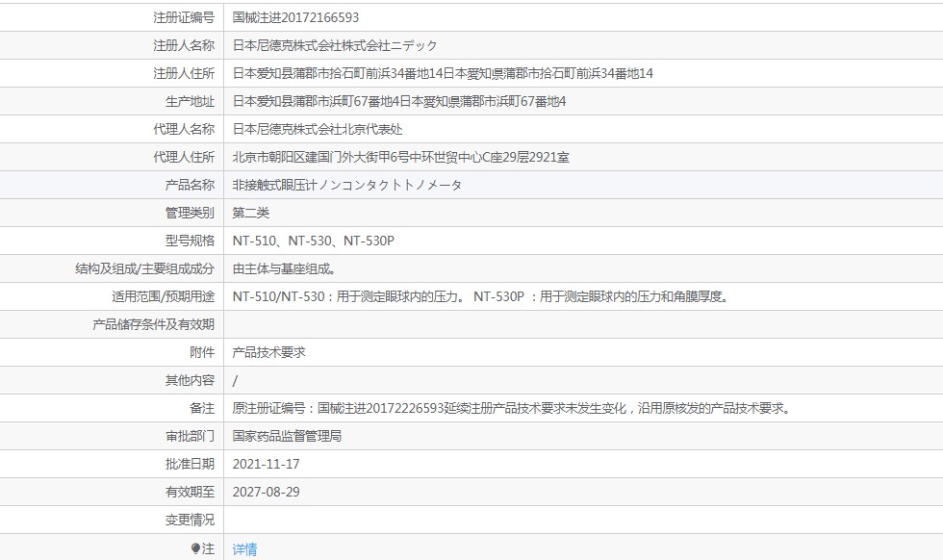Select the slash value in 其他内容 row
The height and width of the screenshot is (560, 943).
coord(235,381)
